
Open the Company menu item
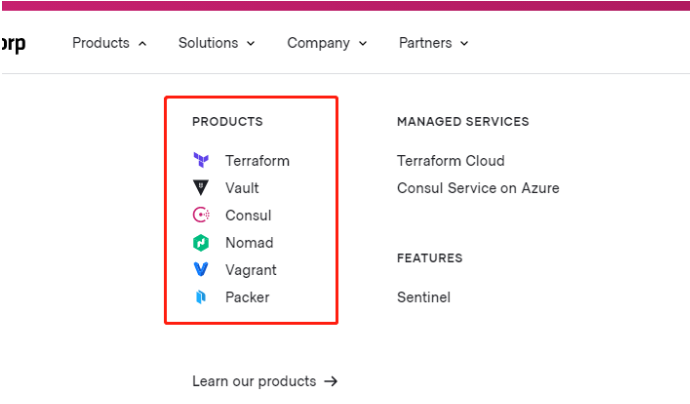(x=319, y=43)
